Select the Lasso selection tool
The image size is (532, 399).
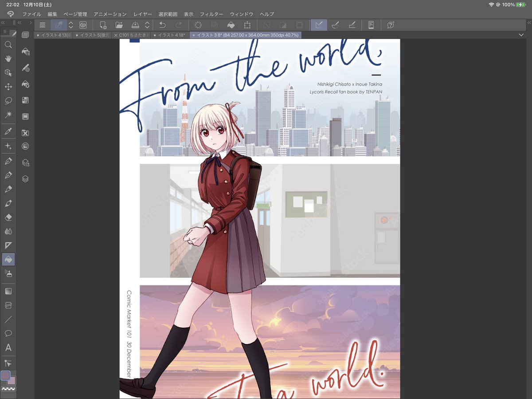[x=8, y=101]
